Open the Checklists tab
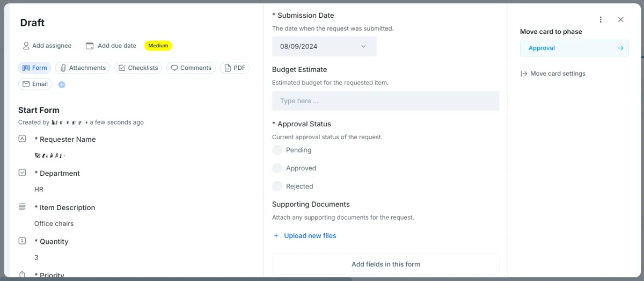 pos(138,68)
